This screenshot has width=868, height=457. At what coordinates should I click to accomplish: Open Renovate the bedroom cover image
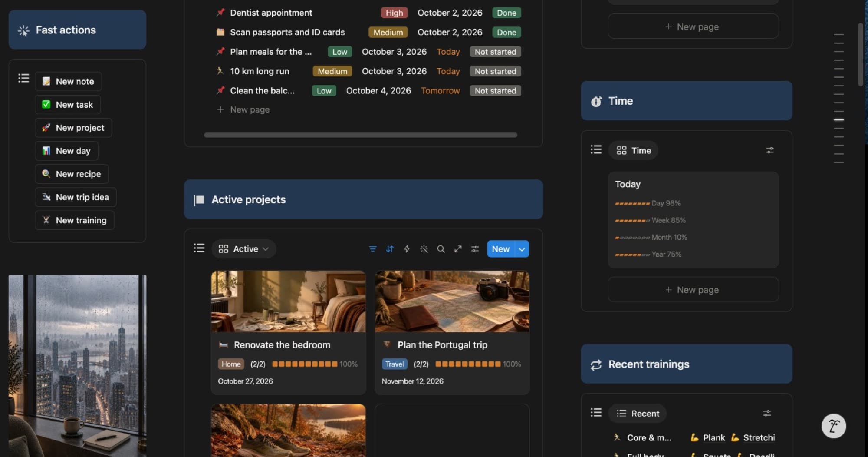[x=288, y=301]
